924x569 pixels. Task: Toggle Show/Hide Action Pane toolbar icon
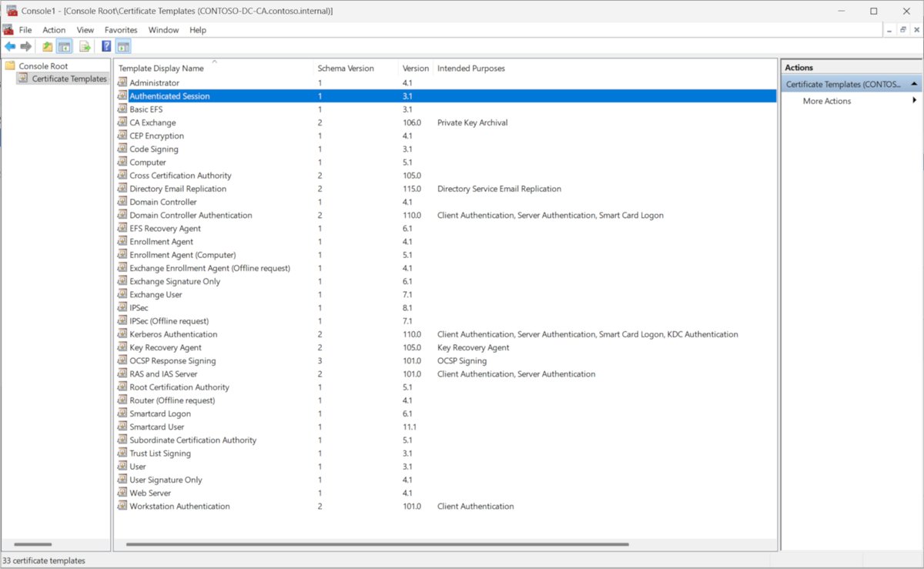pyautogui.click(x=124, y=47)
